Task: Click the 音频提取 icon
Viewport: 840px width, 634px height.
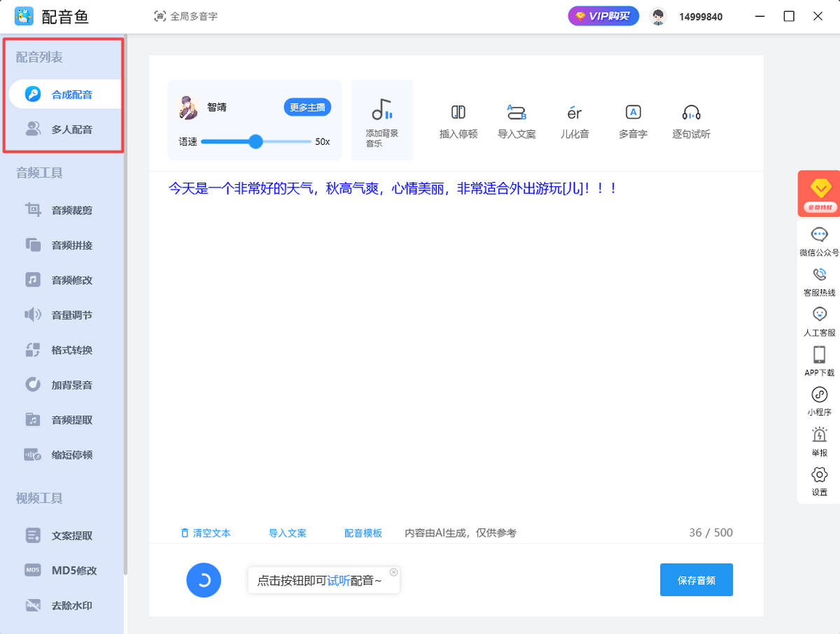Action: click(33, 420)
